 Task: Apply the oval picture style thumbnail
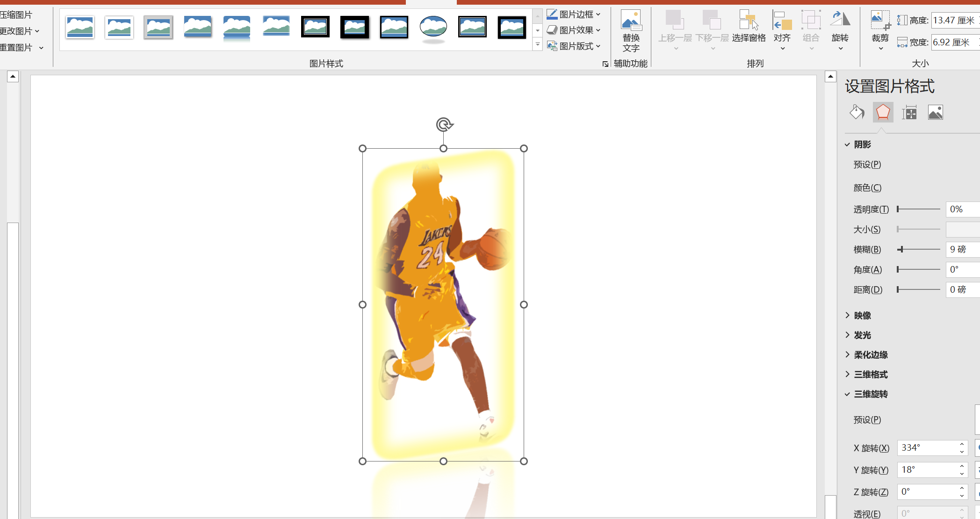coord(433,27)
